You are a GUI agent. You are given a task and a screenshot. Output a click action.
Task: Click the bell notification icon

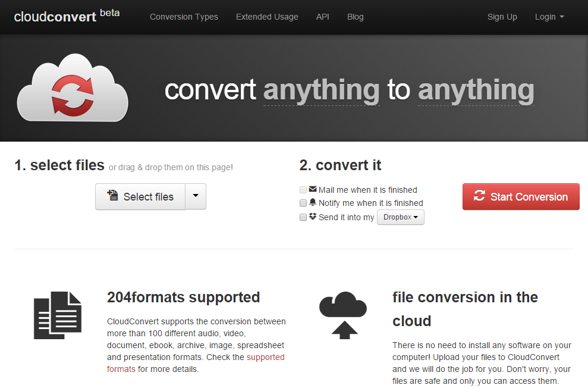coord(313,202)
